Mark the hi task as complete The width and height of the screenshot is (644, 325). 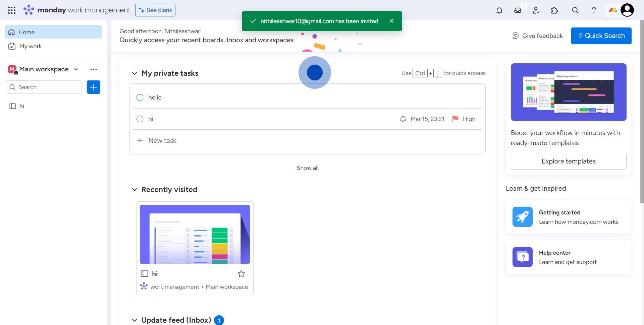point(140,119)
